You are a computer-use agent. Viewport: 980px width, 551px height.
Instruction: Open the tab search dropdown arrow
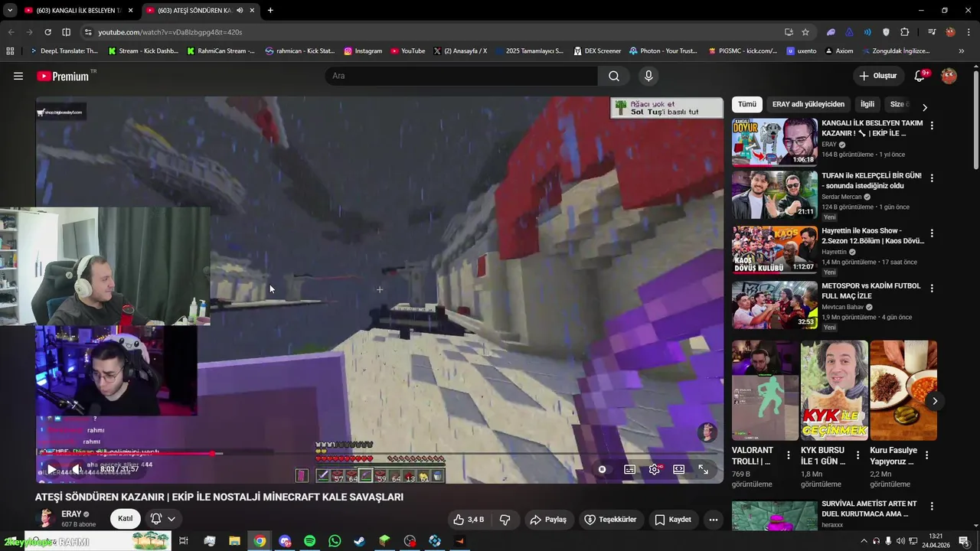[9, 11]
